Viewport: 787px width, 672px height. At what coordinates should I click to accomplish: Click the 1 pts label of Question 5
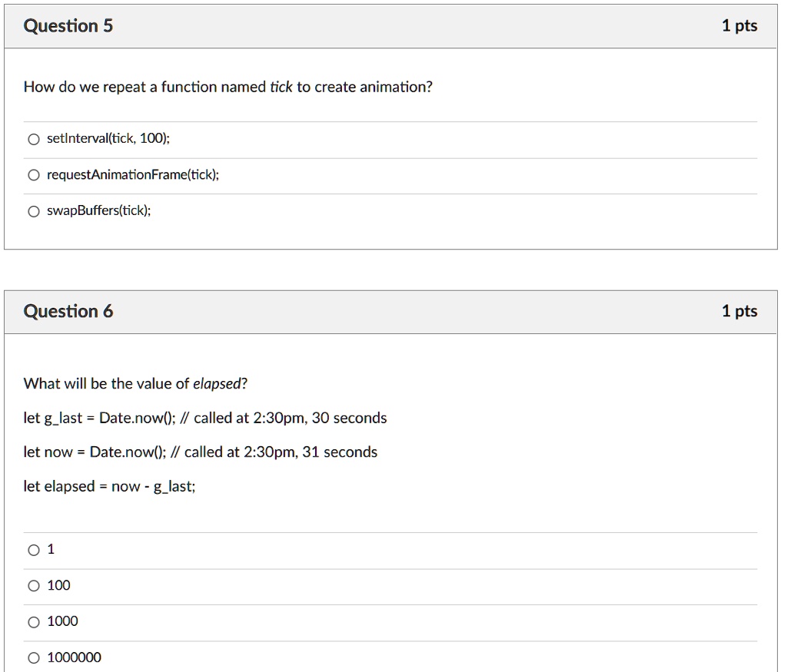pos(739,25)
